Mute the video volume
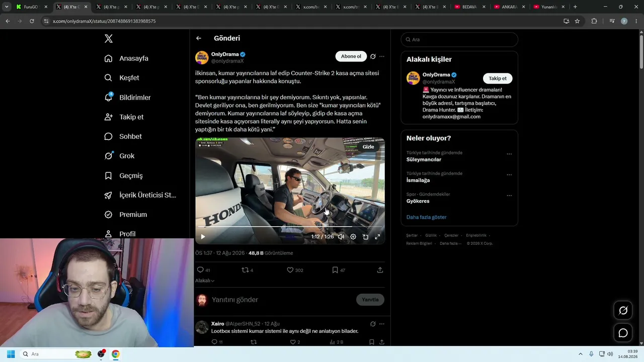 coord(341,237)
